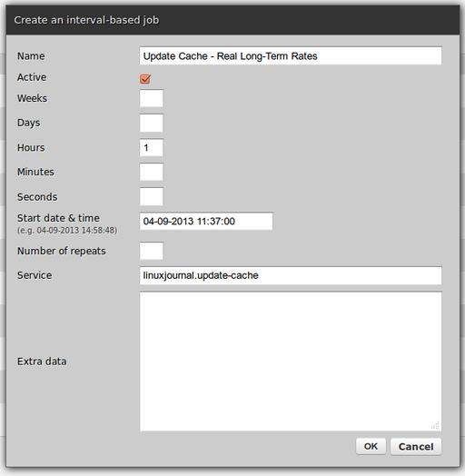465x476 pixels.
Task: Click the Start date & time label
Action: pos(58,218)
